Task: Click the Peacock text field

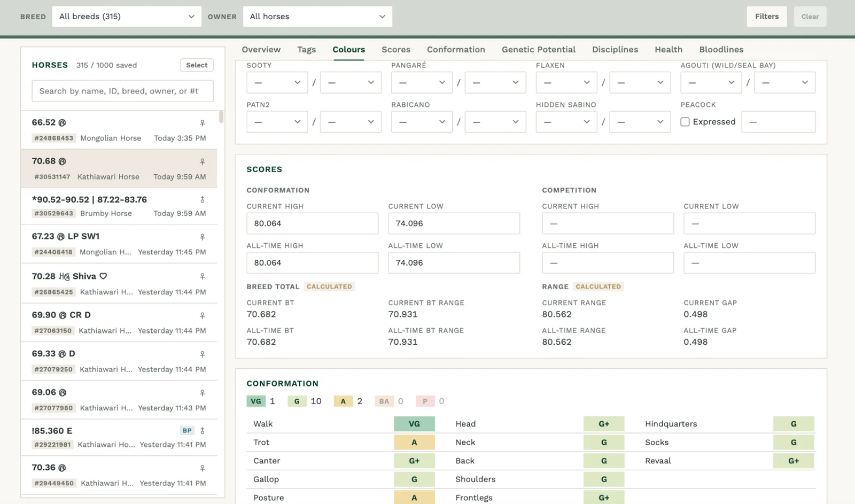Action: [778, 122]
